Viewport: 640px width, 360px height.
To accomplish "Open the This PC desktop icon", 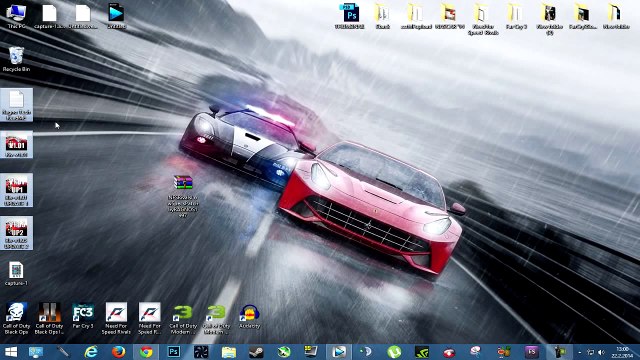I will [16, 16].
